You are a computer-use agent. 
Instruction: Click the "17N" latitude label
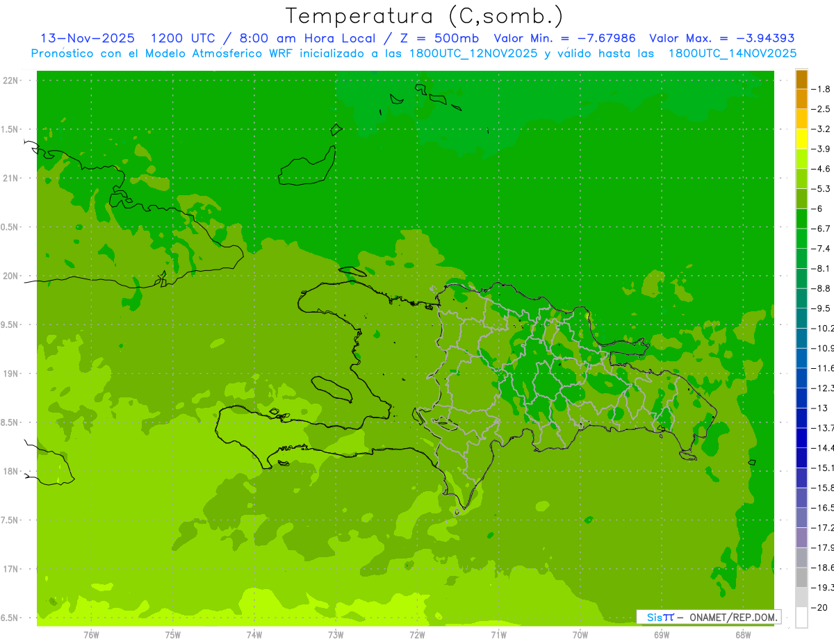coord(10,569)
